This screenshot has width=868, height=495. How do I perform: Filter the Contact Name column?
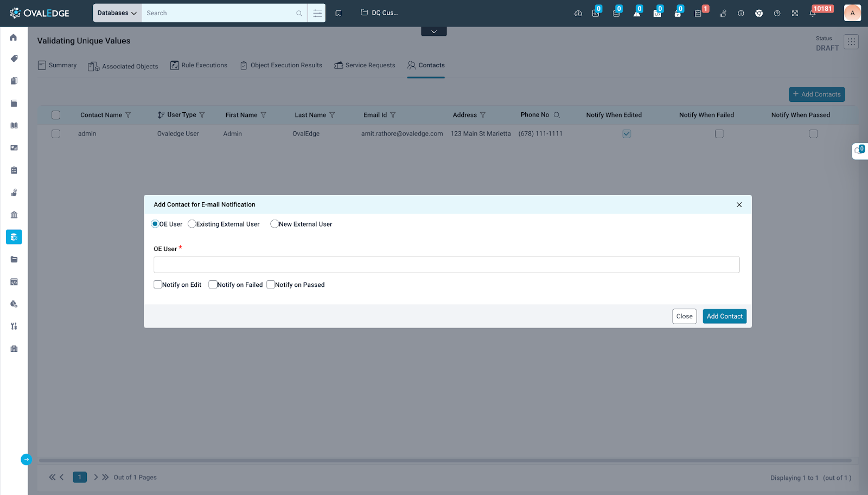[x=128, y=115]
